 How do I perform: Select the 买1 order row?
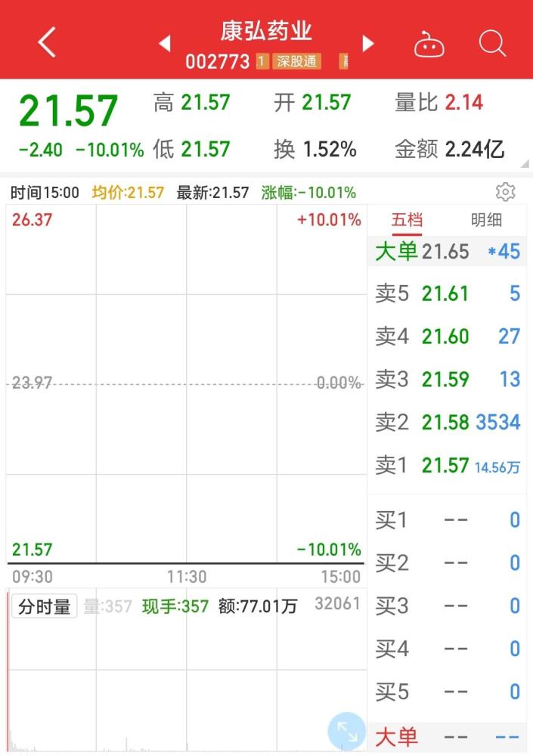[x=447, y=520]
